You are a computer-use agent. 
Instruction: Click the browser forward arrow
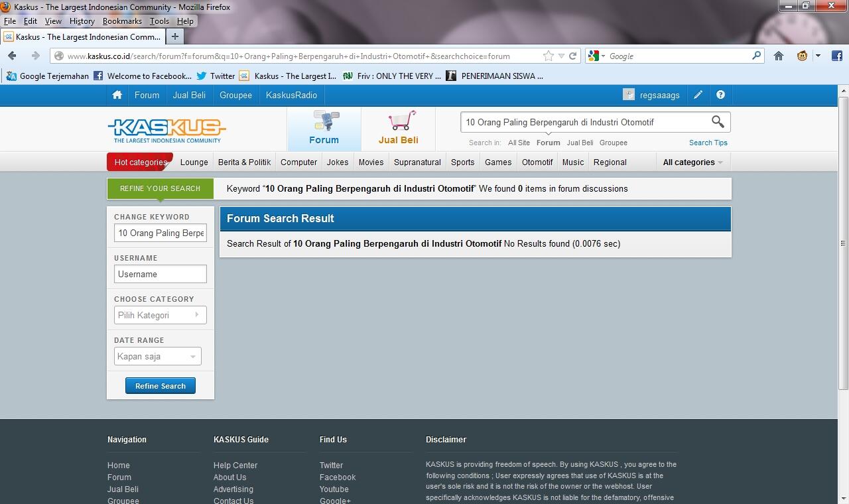point(34,56)
